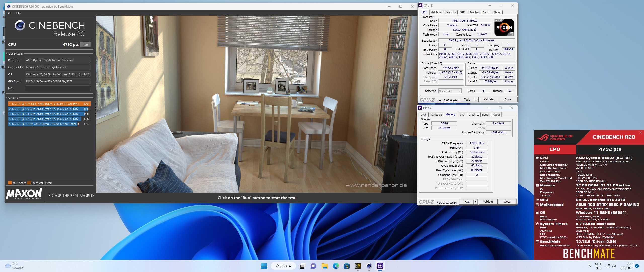Click Tools button in lower CPU-Z window
The image size is (644, 272).
coord(466,202)
